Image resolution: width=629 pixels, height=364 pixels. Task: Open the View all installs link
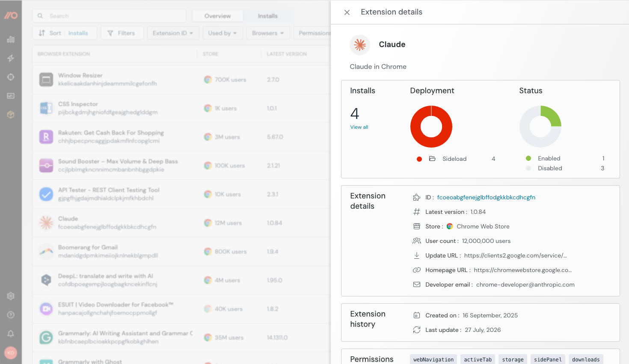coord(359,127)
